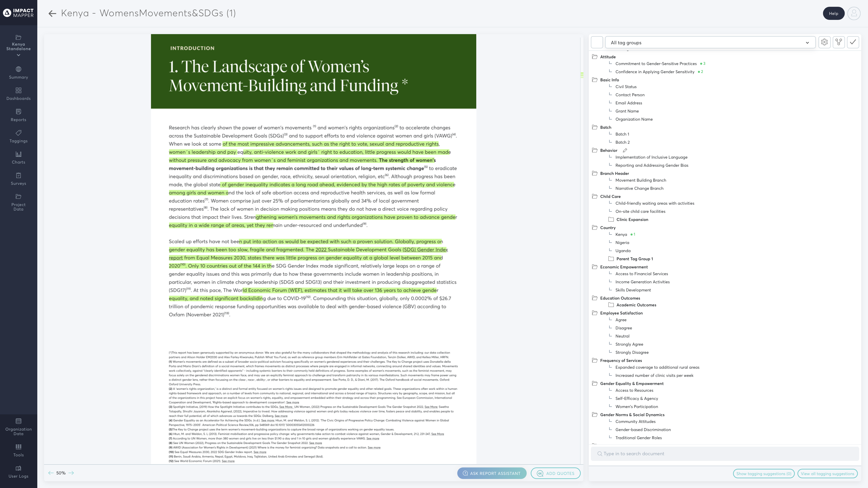Viewport: 868px width, 488px height.
Task: Open Taggings in the sidebar
Action: pos(19,136)
